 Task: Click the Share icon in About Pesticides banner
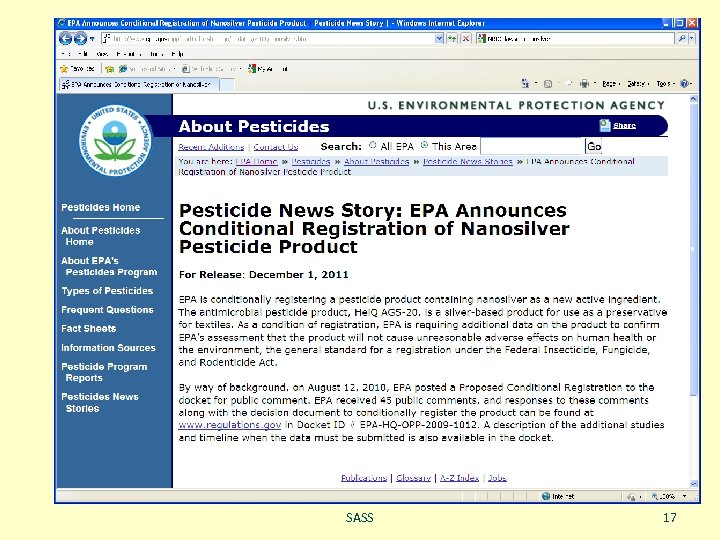pos(605,125)
